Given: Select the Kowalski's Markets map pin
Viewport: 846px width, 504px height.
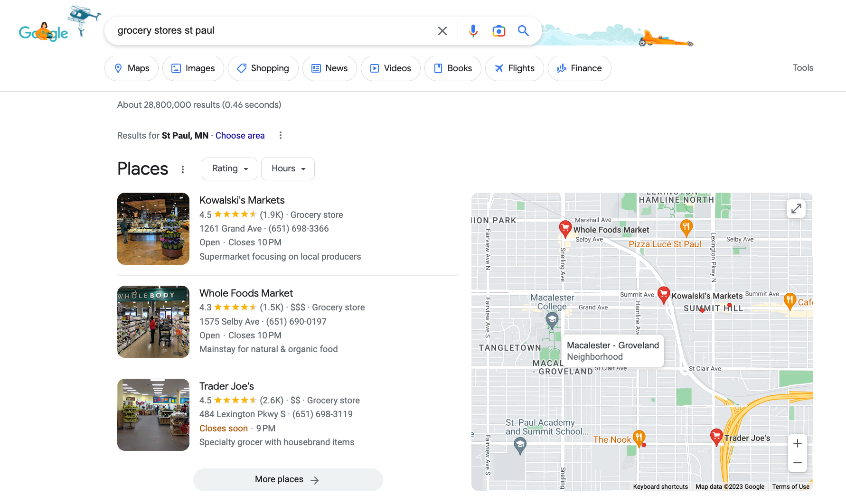Looking at the screenshot, I should [x=664, y=295].
